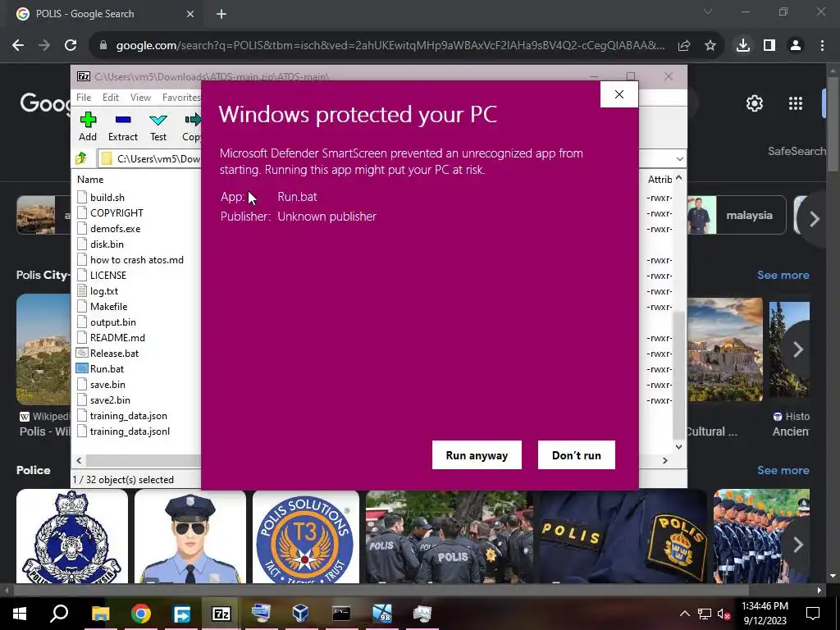840x630 pixels.
Task: Toggle Chrome side panel
Action: tap(769, 46)
